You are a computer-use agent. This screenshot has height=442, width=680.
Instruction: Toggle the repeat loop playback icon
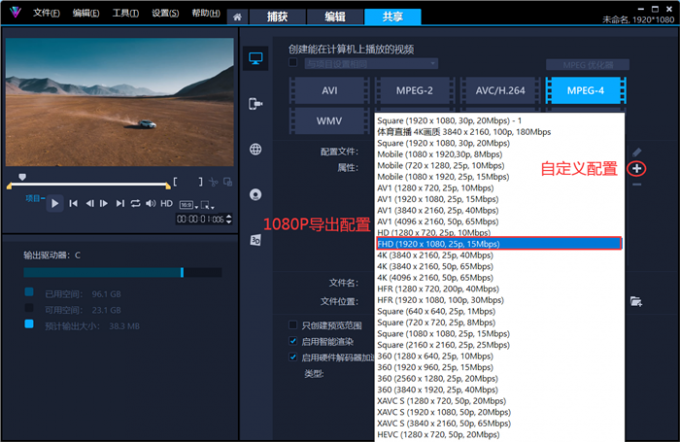pos(136,203)
